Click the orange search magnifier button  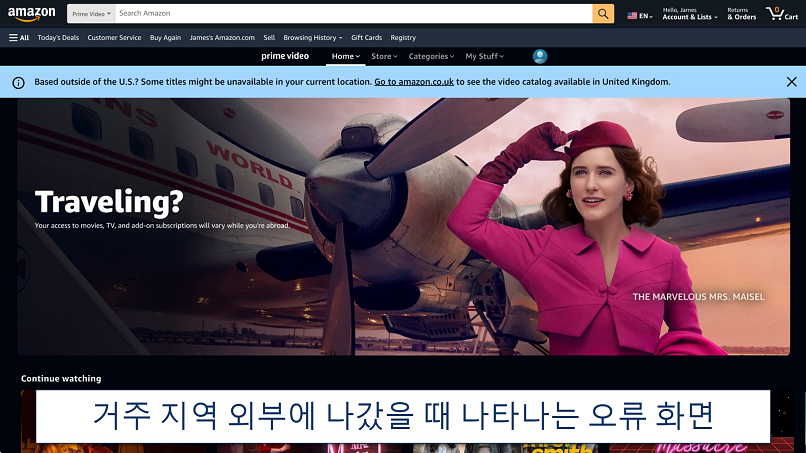603,14
